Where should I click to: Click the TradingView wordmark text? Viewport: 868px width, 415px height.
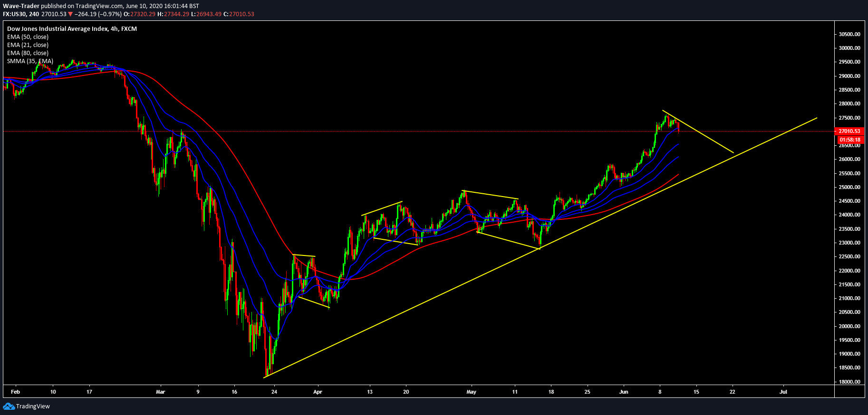[33, 406]
